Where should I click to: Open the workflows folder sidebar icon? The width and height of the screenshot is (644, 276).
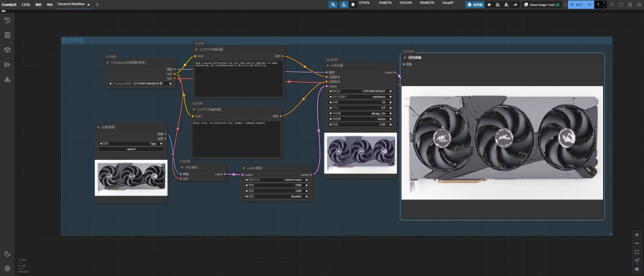[x=7, y=64]
